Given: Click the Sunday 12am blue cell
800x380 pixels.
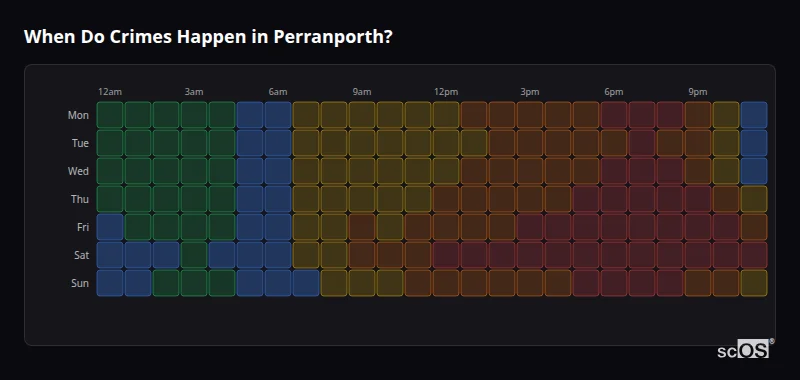Looking at the screenshot, I should pos(110,283).
